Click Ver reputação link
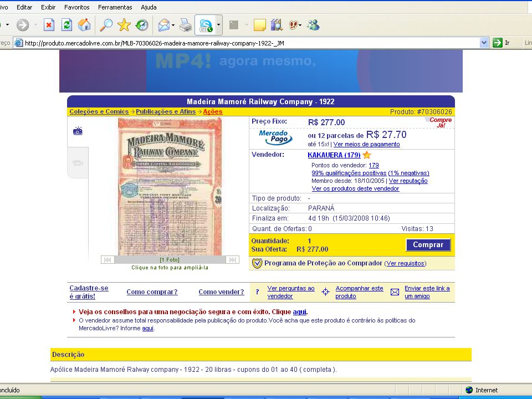Viewport: 532px width, 399px height. 408,181
